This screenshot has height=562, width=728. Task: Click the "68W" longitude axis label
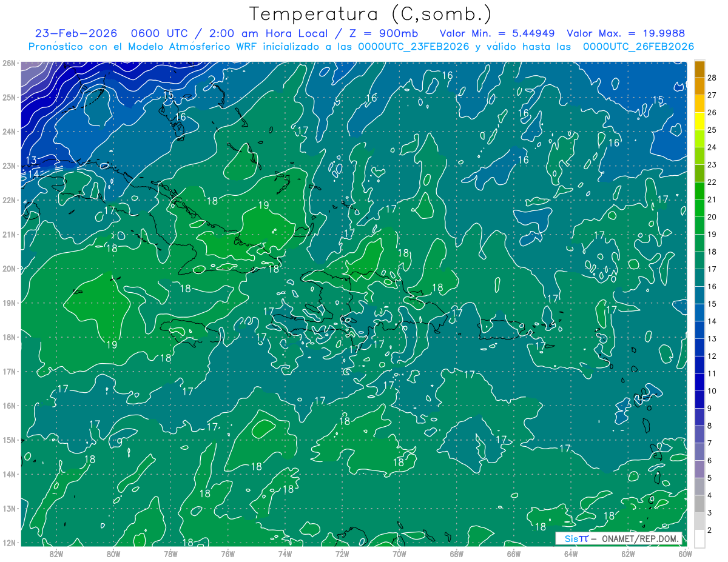coord(457,554)
